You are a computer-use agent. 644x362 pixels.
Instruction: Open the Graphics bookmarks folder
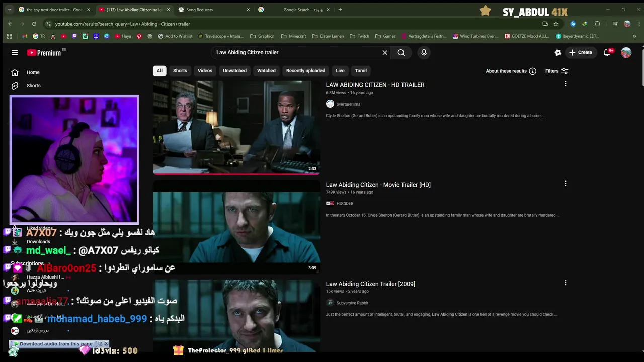262,36
